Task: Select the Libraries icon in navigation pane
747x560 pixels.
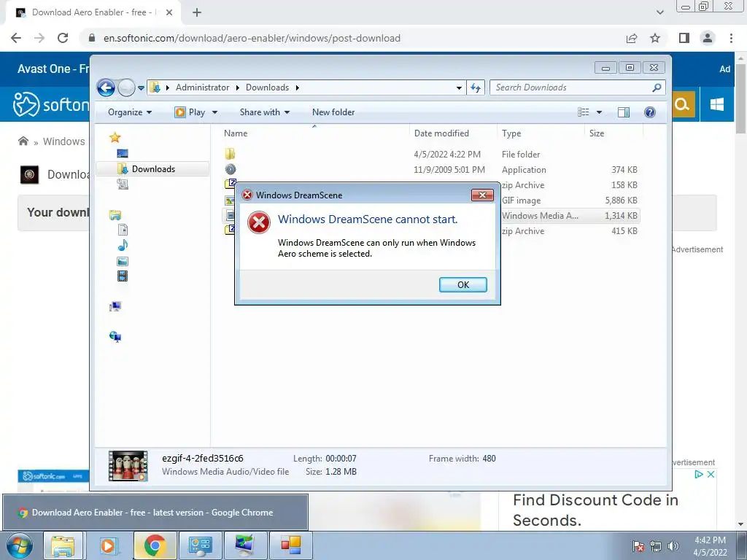Action: (115, 215)
